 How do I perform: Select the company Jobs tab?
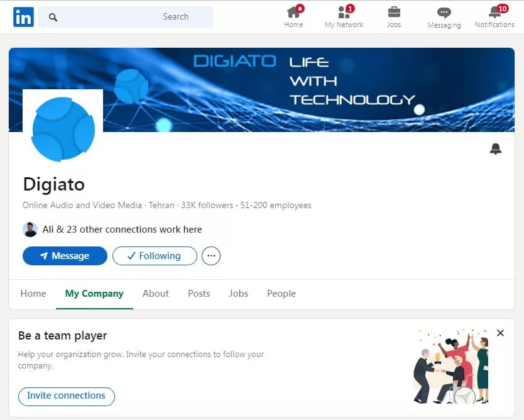click(x=238, y=294)
